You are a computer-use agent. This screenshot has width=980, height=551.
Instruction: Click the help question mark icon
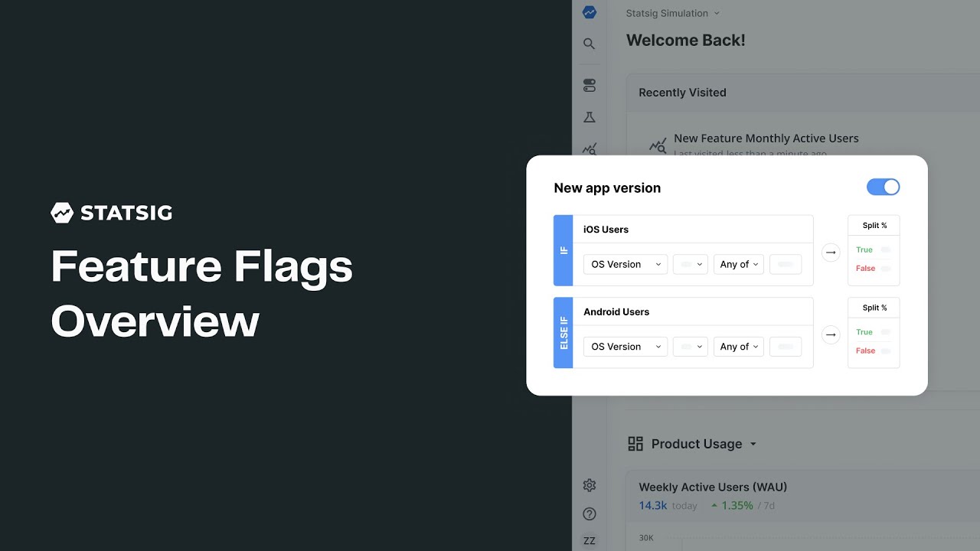coord(589,514)
